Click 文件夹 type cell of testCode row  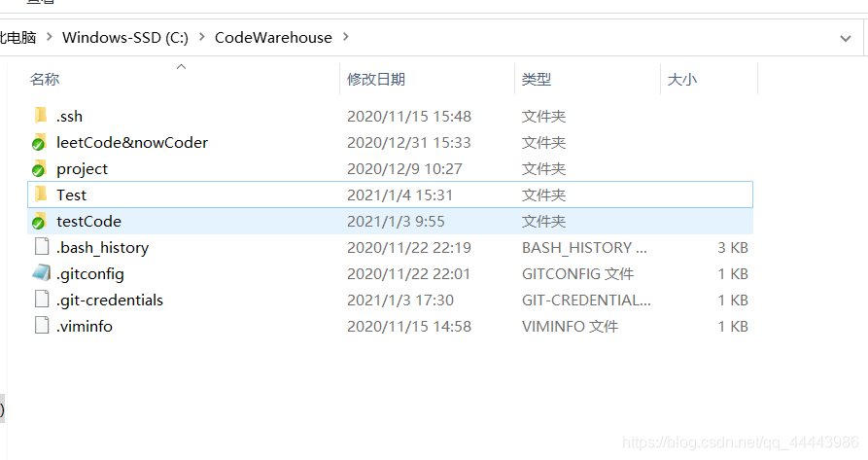tap(543, 222)
